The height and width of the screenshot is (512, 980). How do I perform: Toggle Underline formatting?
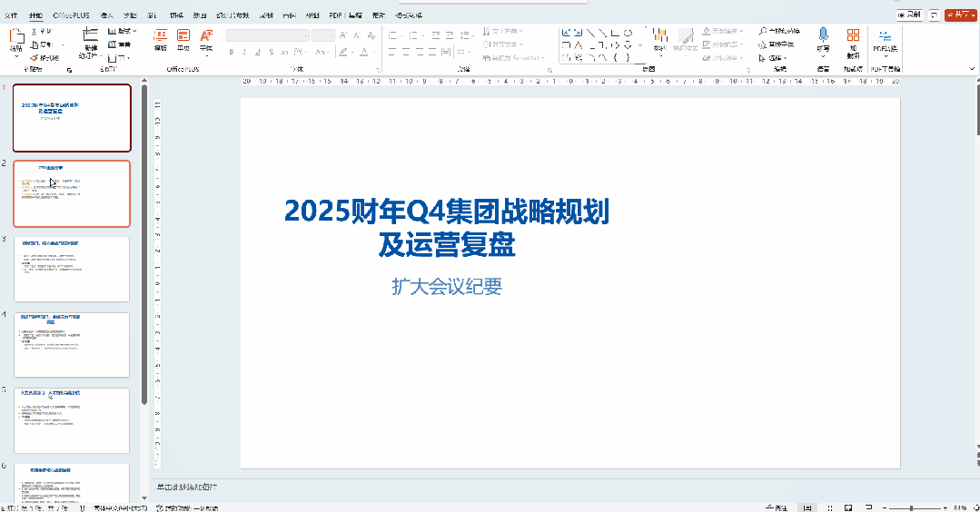click(x=258, y=52)
